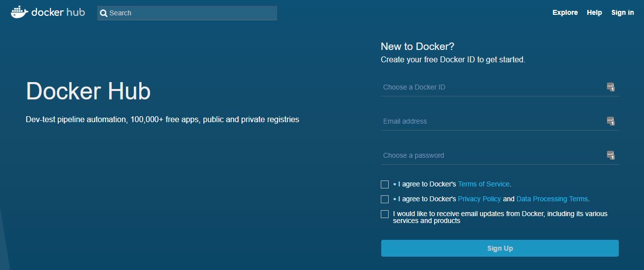Screen dimensions: 644x270
Task: Check the Terms of Service agreement box
Action: point(385,184)
